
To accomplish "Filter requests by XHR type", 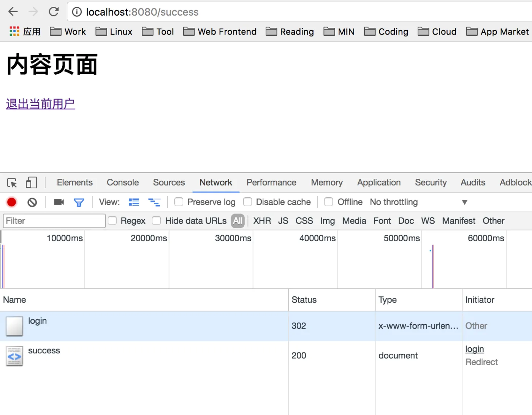I will [262, 221].
